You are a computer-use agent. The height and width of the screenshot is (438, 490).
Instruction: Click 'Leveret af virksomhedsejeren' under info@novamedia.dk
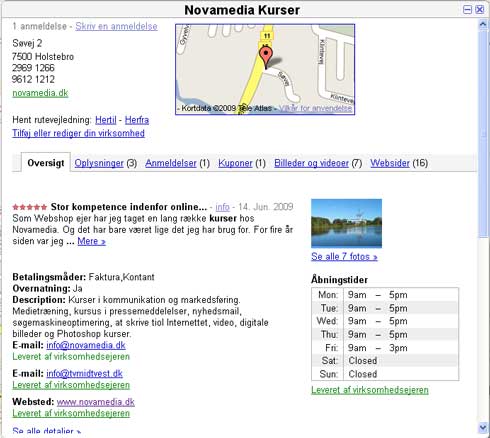coord(71,357)
